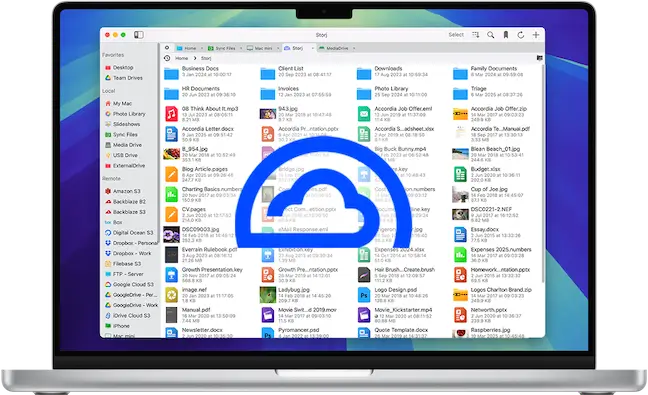This screenshot has height=395, width=648.
Task: Open the Mac mini tab's dropdown arrow
Action: pyautogui.click(x=278, y=48)
